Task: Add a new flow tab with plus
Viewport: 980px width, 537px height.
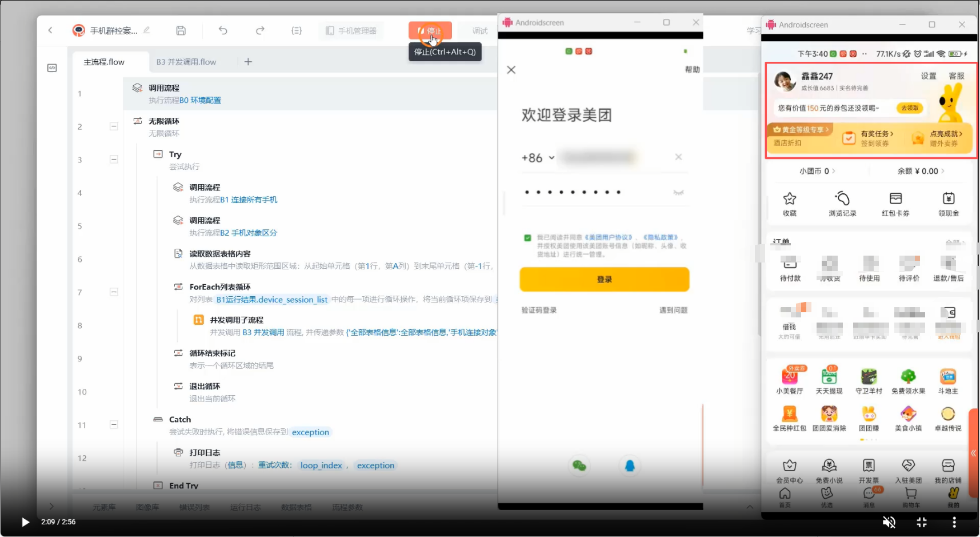Action: tap(248, 62)
